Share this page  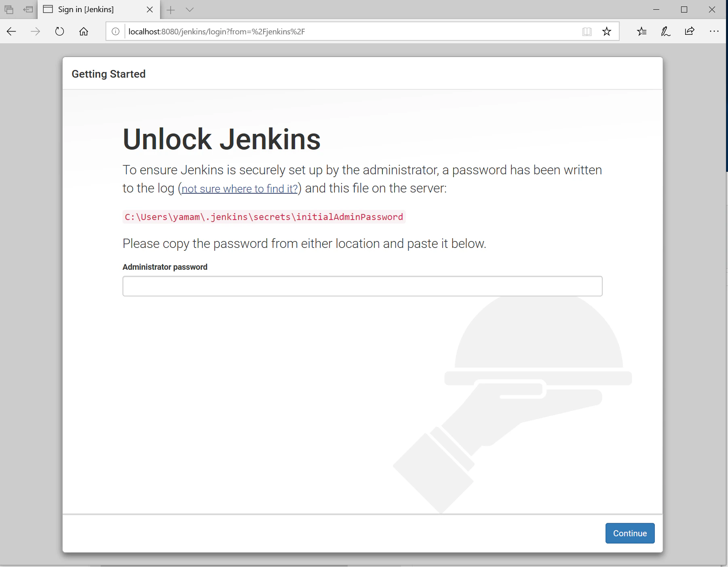(690, 32)
